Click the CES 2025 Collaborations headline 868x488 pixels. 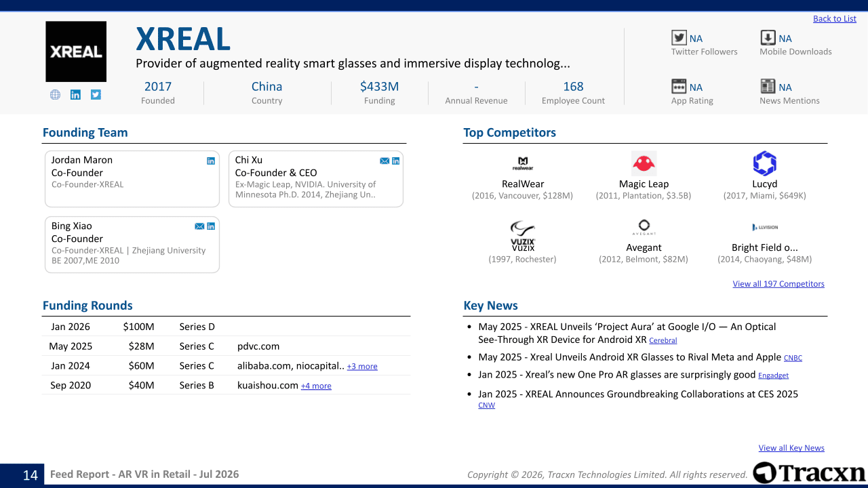point(638,394)
